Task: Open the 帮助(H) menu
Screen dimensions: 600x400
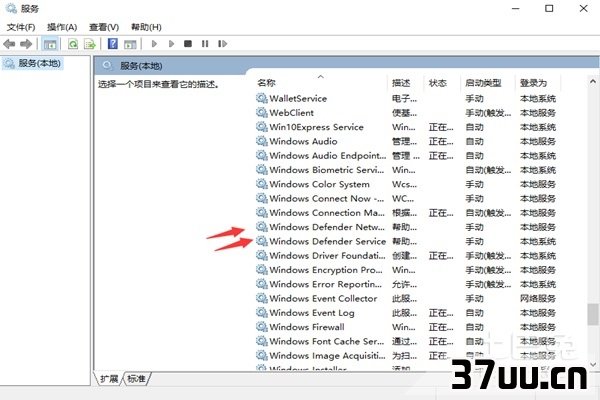Action: click(146, 27)
